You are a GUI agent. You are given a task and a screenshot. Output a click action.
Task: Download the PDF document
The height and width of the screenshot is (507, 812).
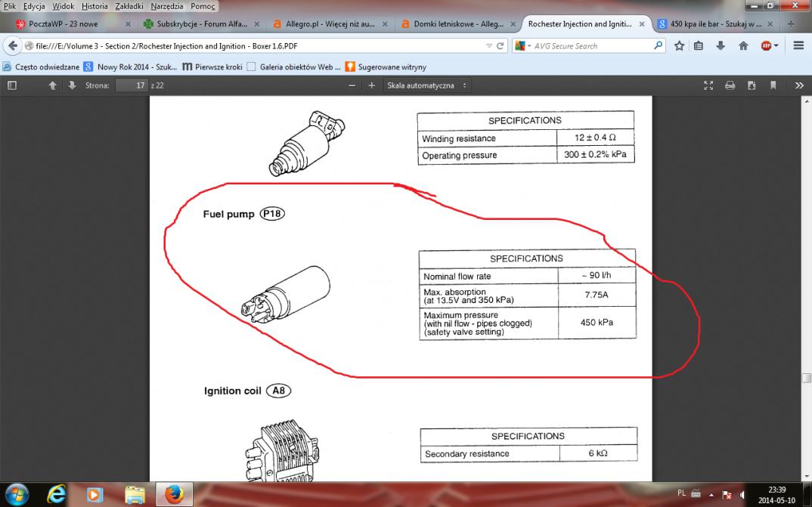coord(752,85)
